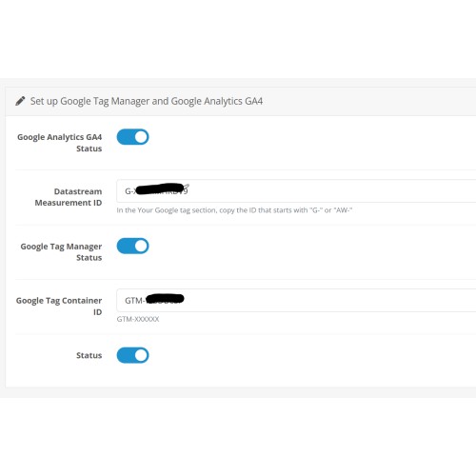Click the 'Datastream Measurement ID' label

[x=69, y=197]
